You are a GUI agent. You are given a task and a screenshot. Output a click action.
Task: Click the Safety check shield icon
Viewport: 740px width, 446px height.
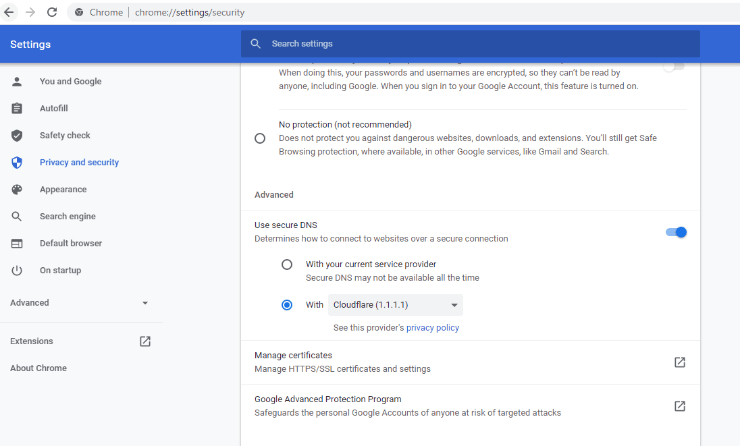pyautogui.click(x=16, y=135)
